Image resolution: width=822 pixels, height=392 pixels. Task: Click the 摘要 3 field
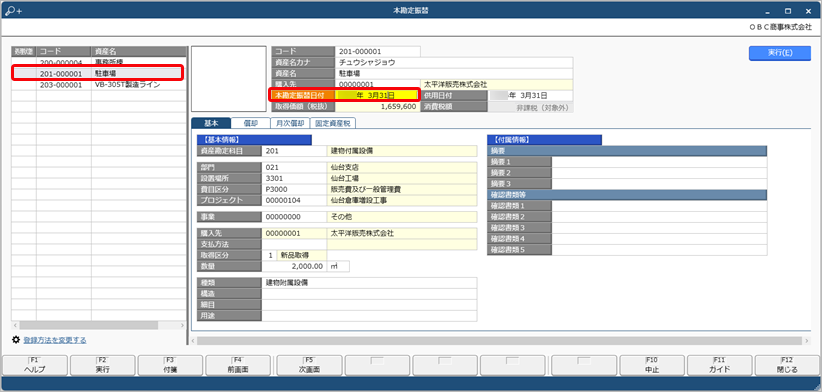[659, 184]
